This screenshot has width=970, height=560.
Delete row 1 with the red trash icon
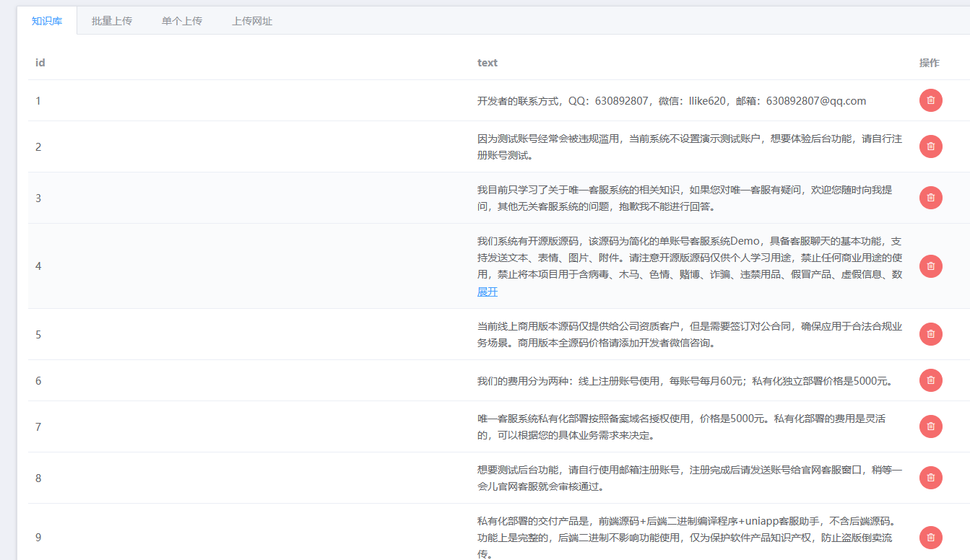click(930, 100)
